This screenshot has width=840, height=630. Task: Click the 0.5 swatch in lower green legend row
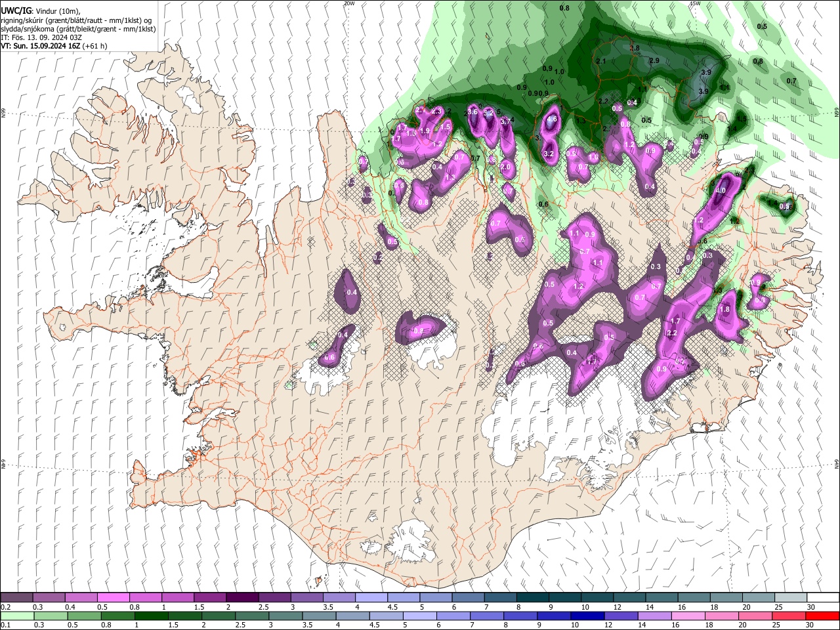click(85, 616)
